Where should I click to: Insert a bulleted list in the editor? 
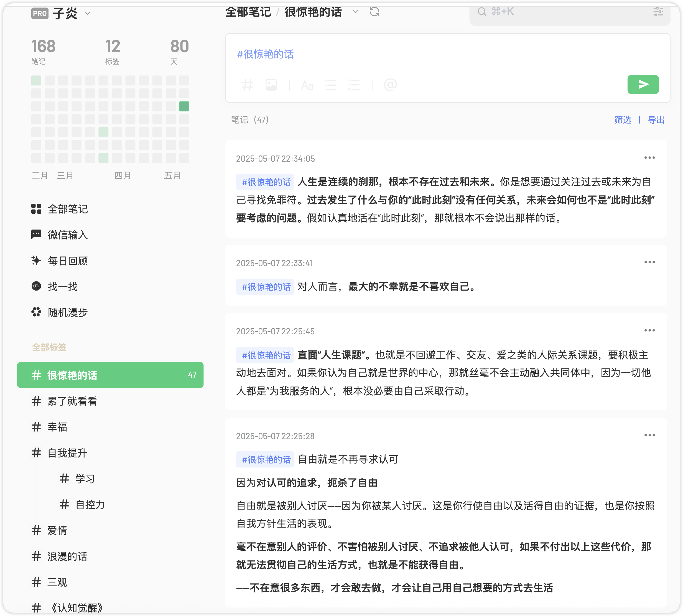[330, 85]
